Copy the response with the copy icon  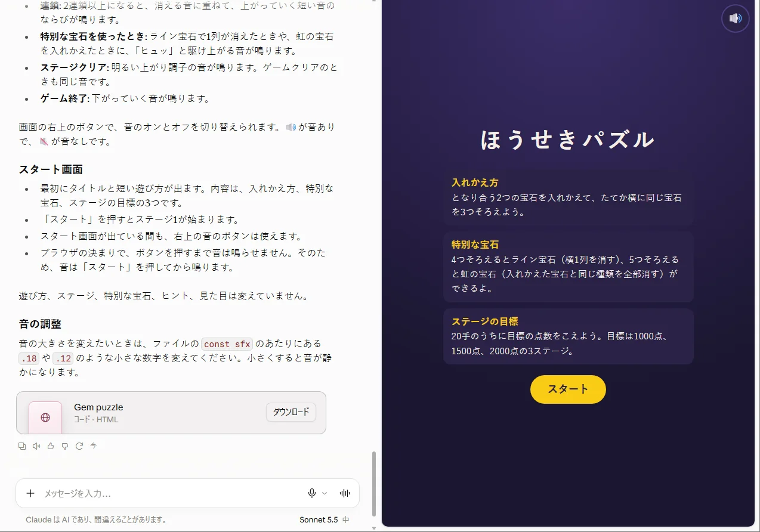(22, 446)
